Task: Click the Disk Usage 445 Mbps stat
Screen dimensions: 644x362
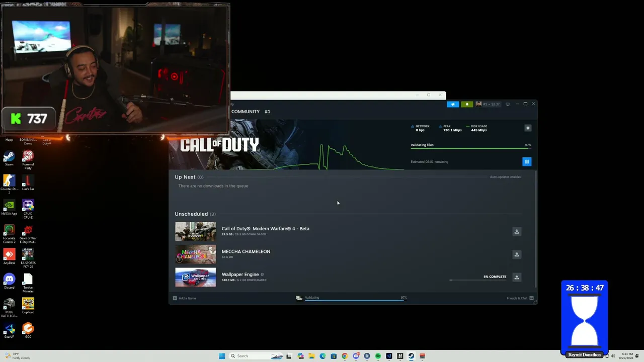Action: (x=476, y=128)
